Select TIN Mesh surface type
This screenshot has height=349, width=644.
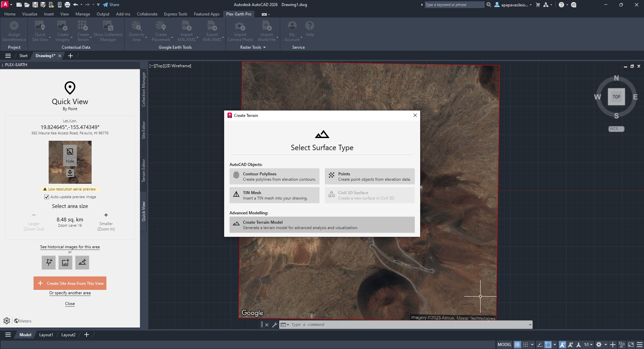tap(274, 195)
